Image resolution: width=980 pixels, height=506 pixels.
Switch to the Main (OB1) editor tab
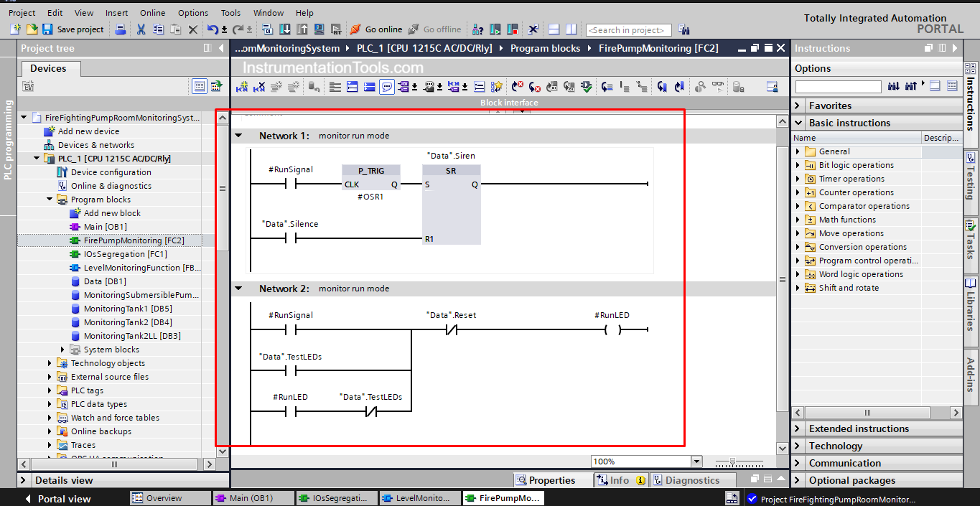tap(253, 498)
